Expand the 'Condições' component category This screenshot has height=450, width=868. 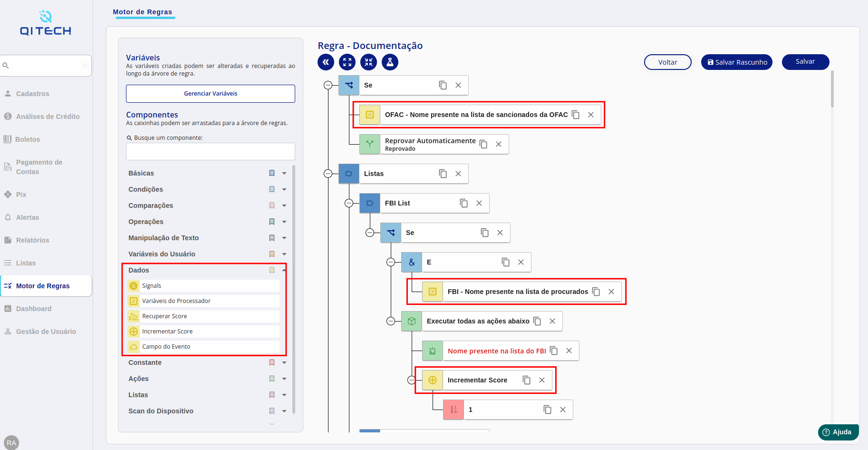point(284,189)
